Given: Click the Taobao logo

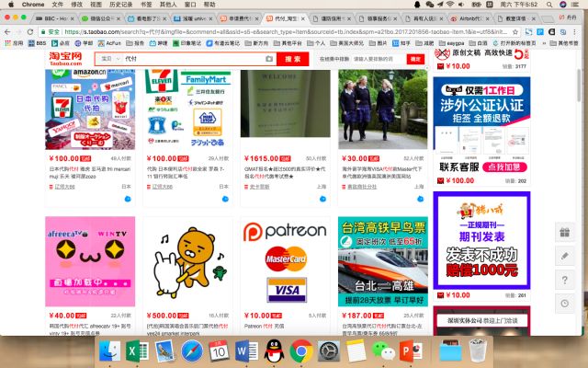Looking at the screenshot, I should (65, 59).
